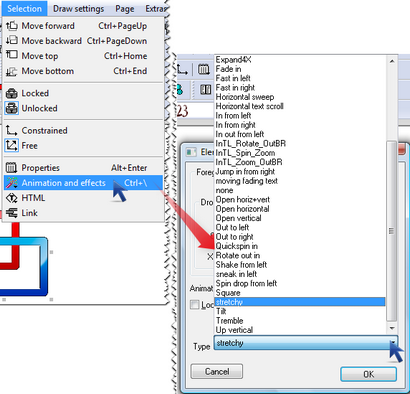Pick Quickspin in from the list

236,246
